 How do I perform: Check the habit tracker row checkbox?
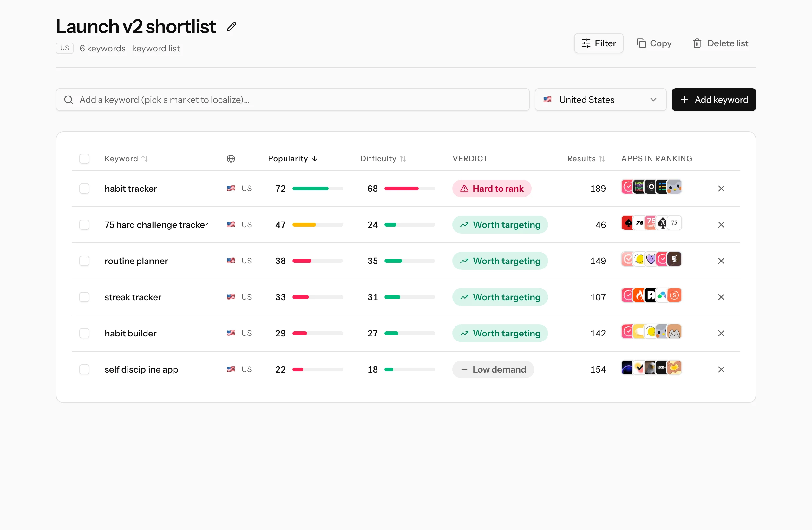[84, 189]
